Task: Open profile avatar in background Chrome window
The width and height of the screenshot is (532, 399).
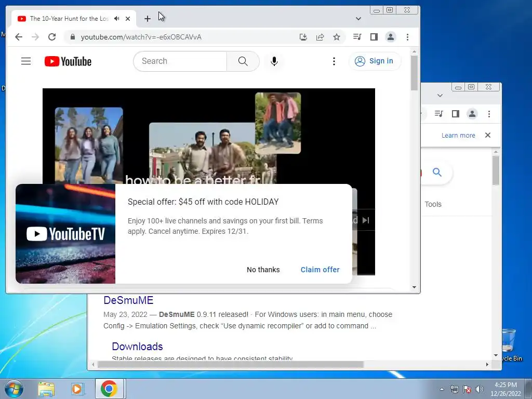Action: tap(472, 114)
